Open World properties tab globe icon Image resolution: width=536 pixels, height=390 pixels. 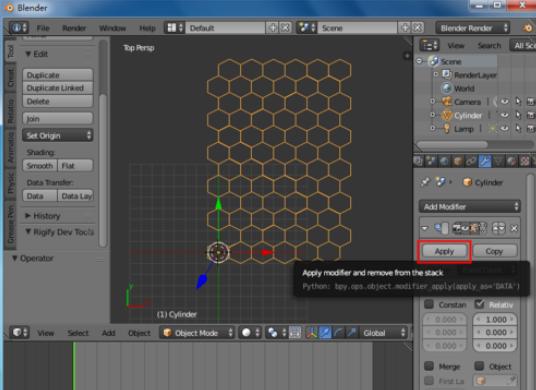(444, 161)
